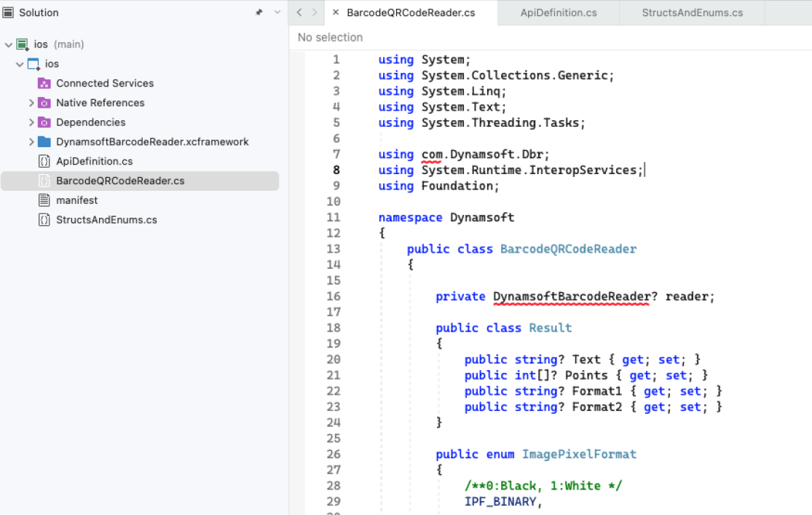Collapse the ios (main) solution node
Viewport: 812px width, 515px height.
click(x=9, y=44)
